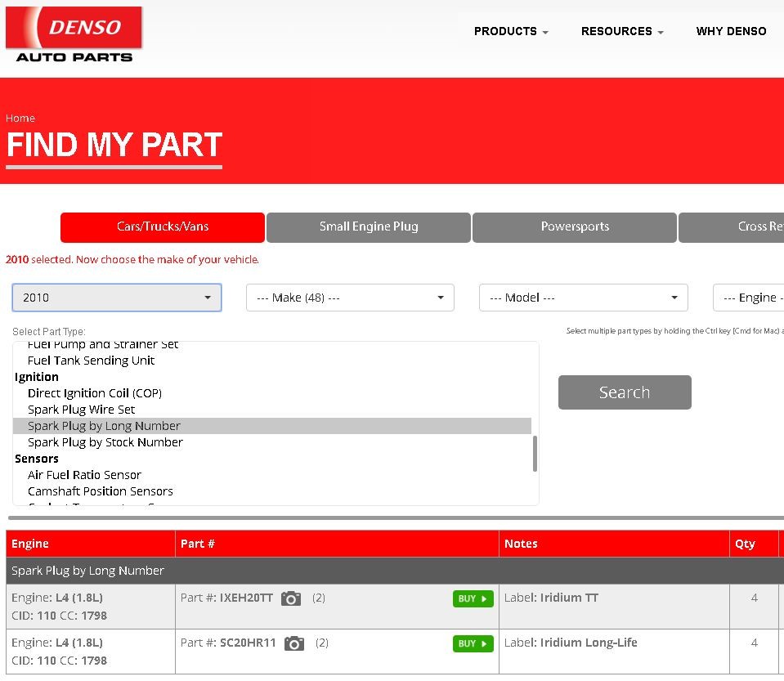Click the Engine column header
The image size is (784, 681).
tap(91, 544)
